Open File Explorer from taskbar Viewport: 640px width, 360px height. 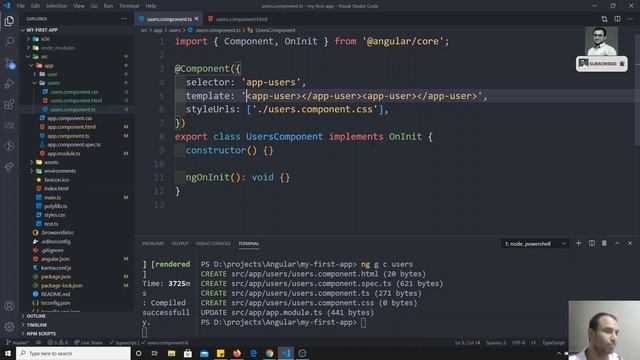[x=171, y=353]
